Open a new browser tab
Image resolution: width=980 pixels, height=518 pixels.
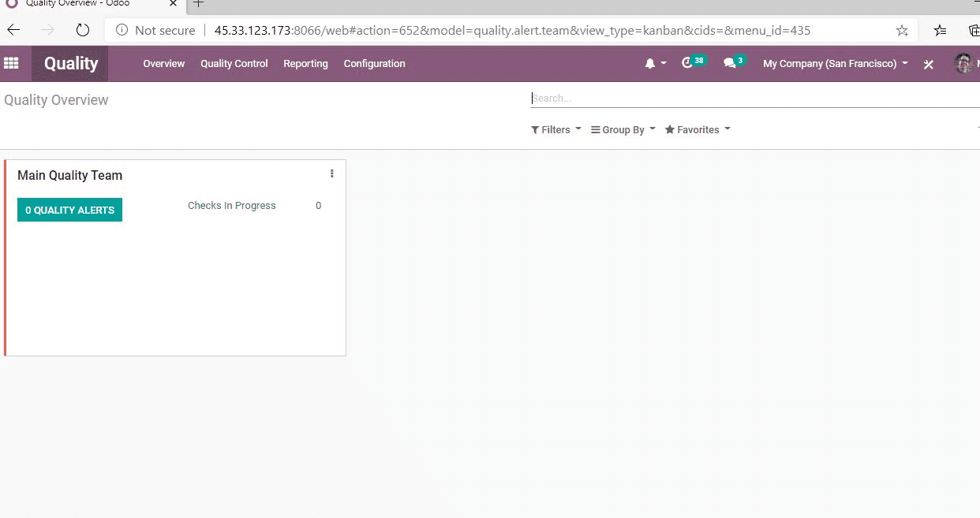(199, 4)
